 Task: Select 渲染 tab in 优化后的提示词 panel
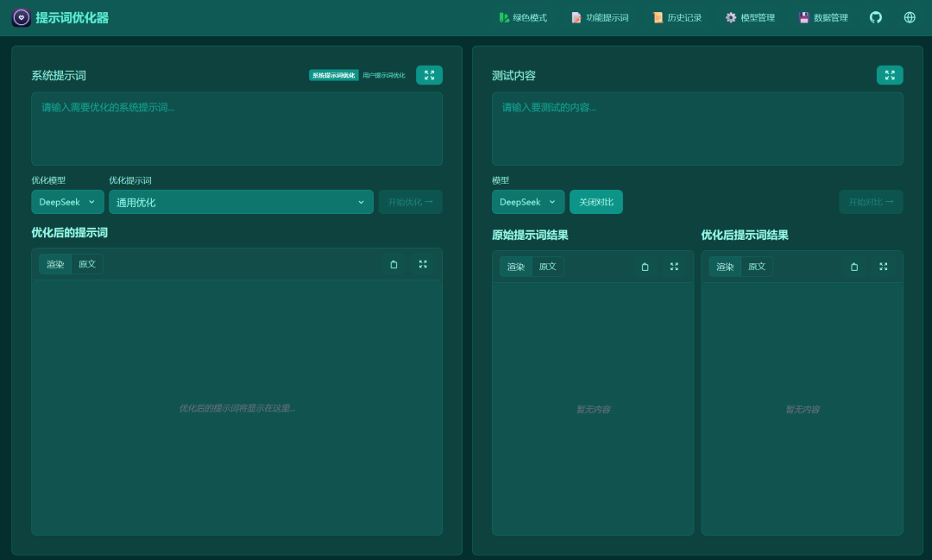[55, 265]
